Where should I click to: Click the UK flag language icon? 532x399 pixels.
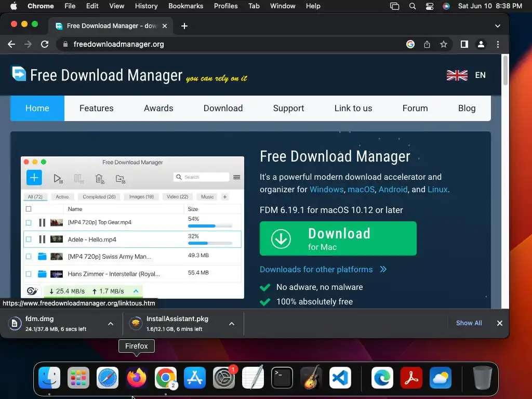pyautogui.click(x=457, y=75)
